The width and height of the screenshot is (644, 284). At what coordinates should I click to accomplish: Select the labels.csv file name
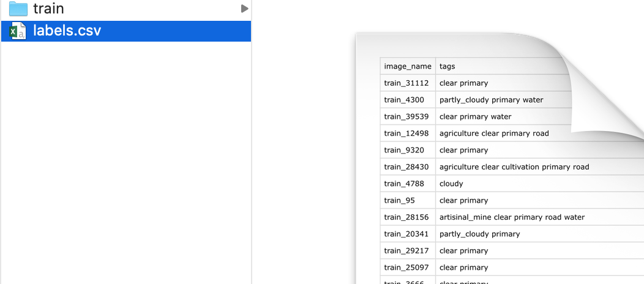coord(67,31)
